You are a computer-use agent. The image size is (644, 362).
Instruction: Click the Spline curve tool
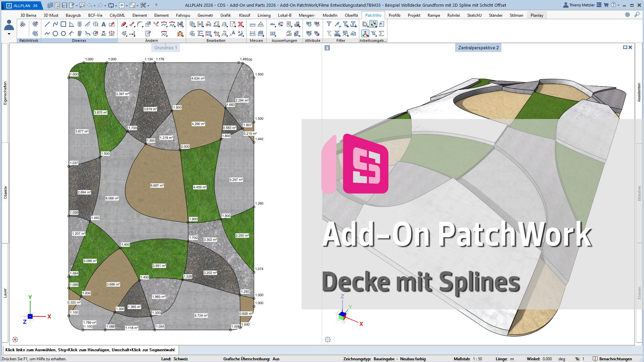click(x=55, y=24)
